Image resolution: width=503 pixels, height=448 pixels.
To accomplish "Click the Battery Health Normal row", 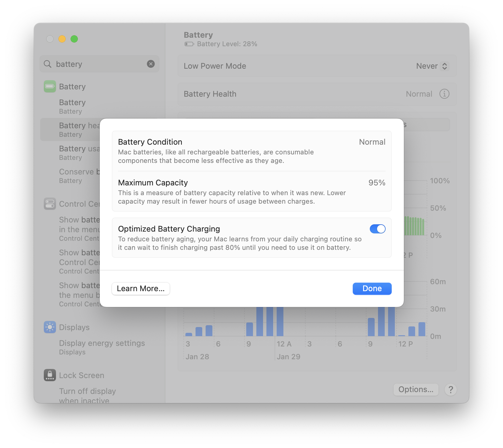I will tap(317, 94).
